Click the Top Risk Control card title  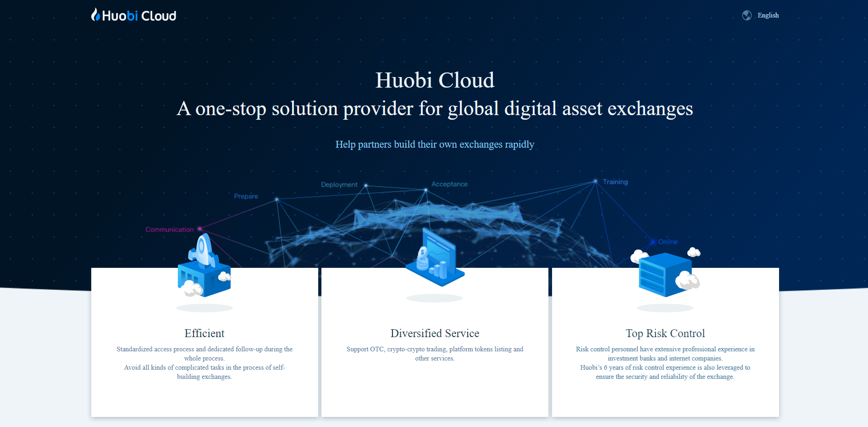click(665, 333)
